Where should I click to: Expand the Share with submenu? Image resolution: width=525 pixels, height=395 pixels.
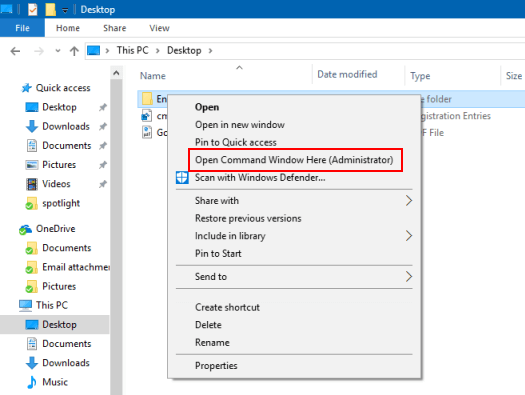click(294, 201)
